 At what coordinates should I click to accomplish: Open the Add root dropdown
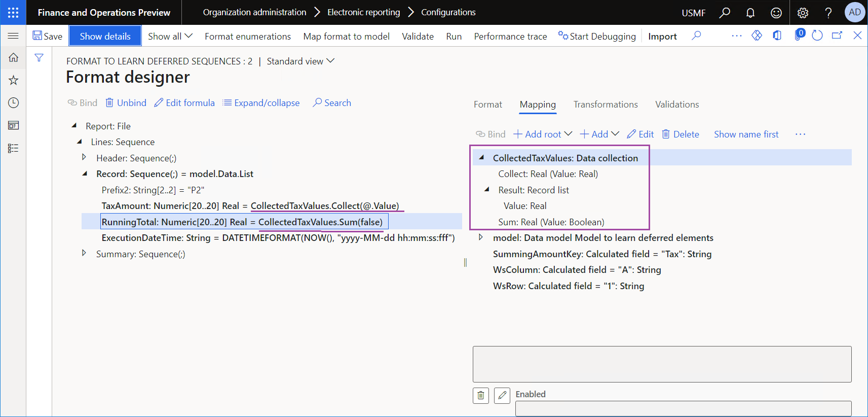[x=543, y=134]
